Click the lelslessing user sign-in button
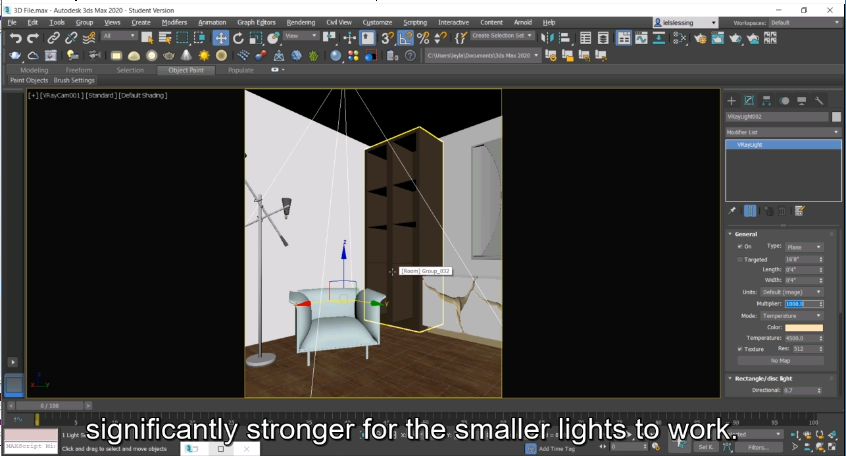 [685, 23]
